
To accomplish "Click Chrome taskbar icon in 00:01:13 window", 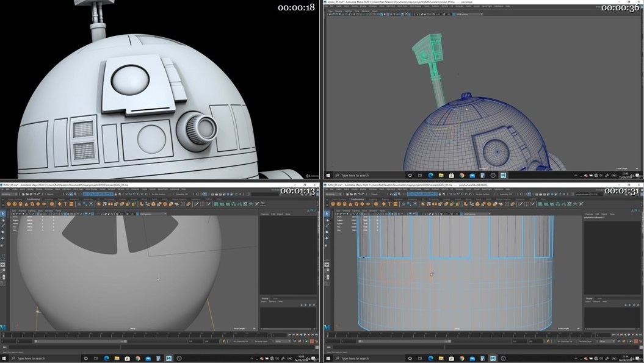I will click(137, 359).
